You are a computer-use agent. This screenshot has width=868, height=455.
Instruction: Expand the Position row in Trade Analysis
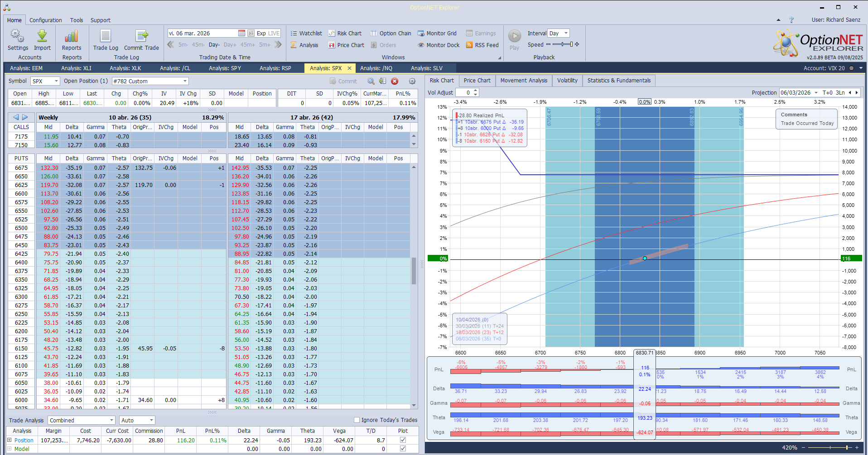coord(10,440)
